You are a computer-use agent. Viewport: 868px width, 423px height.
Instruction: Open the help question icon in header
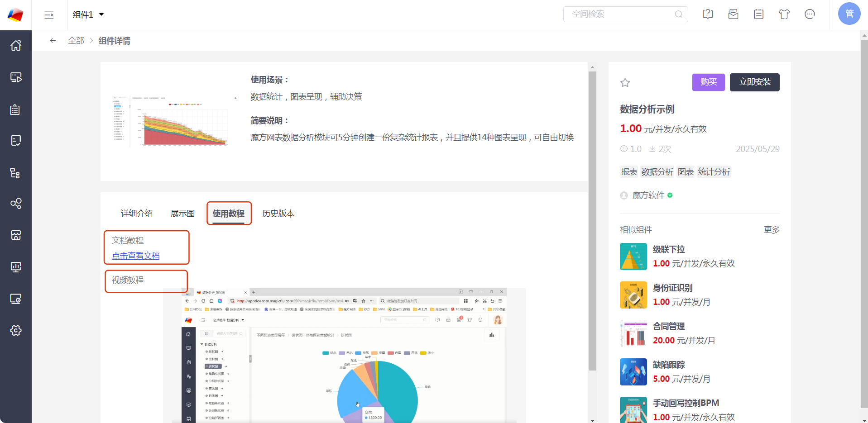coord(708,14)
